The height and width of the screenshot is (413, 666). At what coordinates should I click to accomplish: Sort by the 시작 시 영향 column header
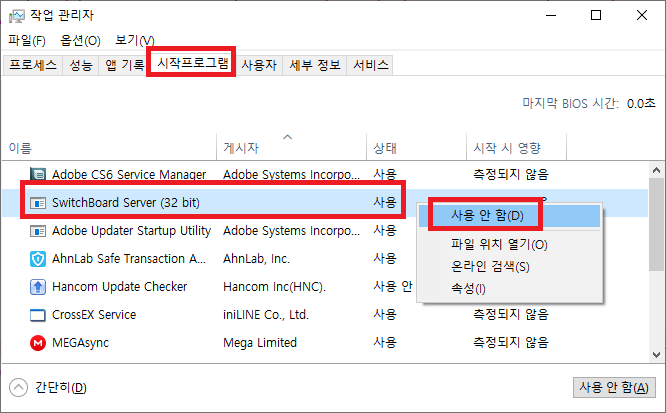(516, 147)
